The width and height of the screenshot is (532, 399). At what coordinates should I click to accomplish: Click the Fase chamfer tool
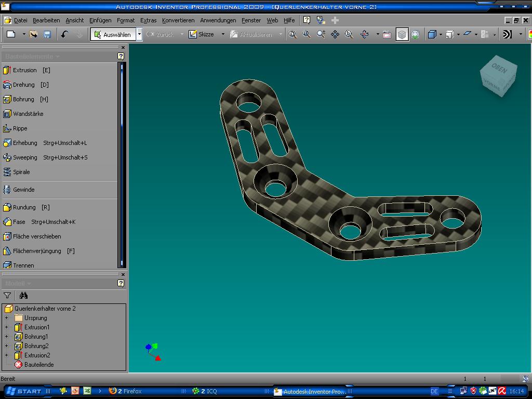pos(19,222)
